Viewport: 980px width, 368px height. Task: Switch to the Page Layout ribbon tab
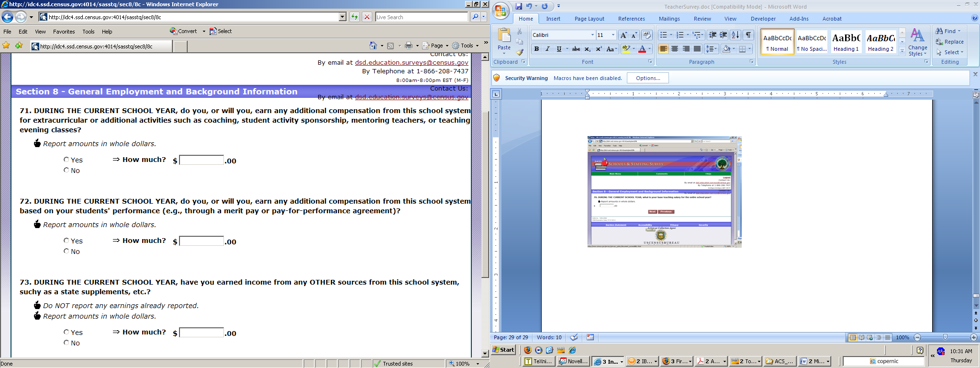(x=589, y=19)
